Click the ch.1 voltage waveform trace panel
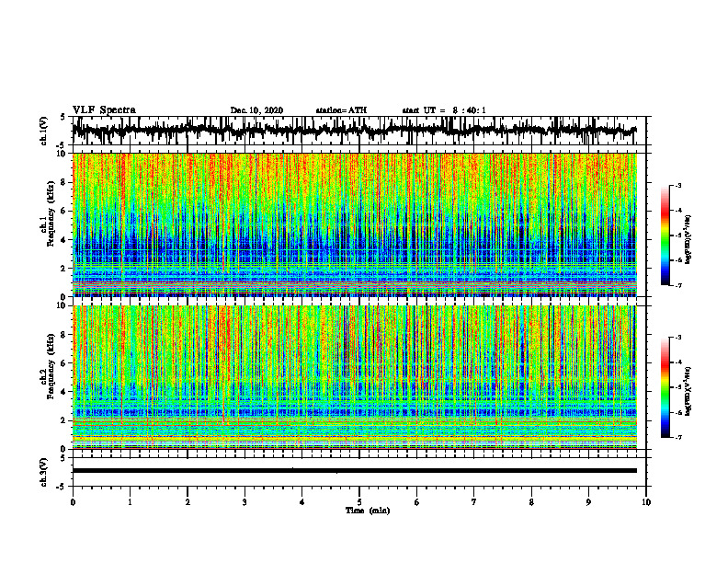The width and height of the screenshot is (728, 563). [x=358, y=131]
